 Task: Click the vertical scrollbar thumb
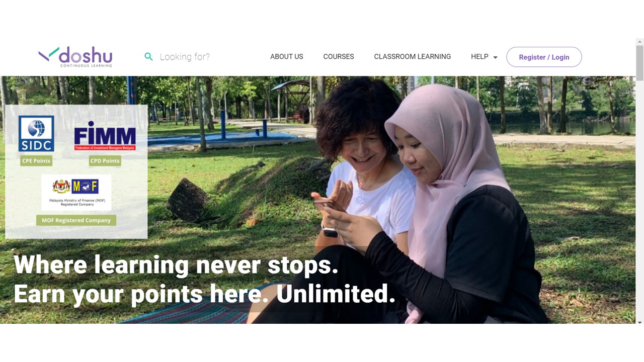tap(639, 63)
